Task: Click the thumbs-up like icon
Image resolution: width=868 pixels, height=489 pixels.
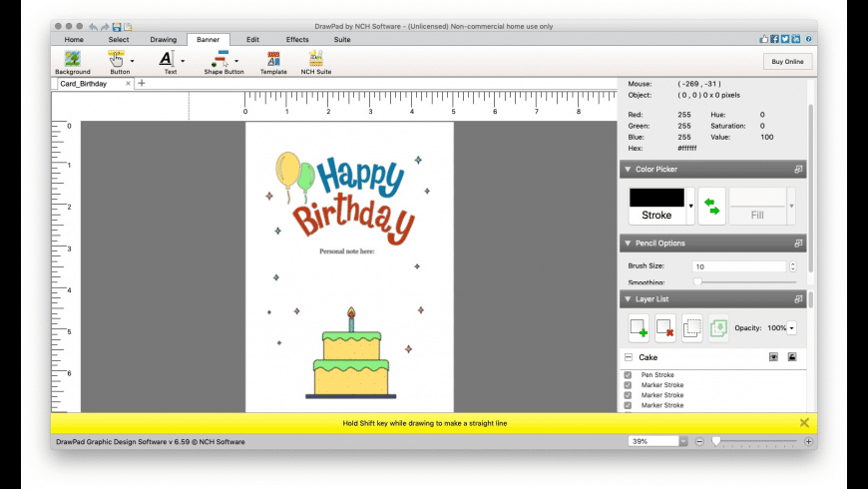Action: [764, 39]
